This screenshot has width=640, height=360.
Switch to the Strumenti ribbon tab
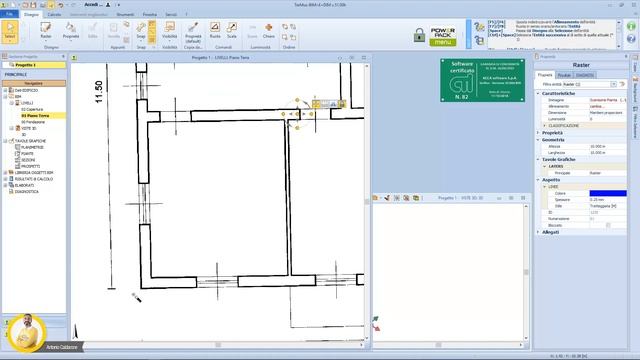coord(125,14)
